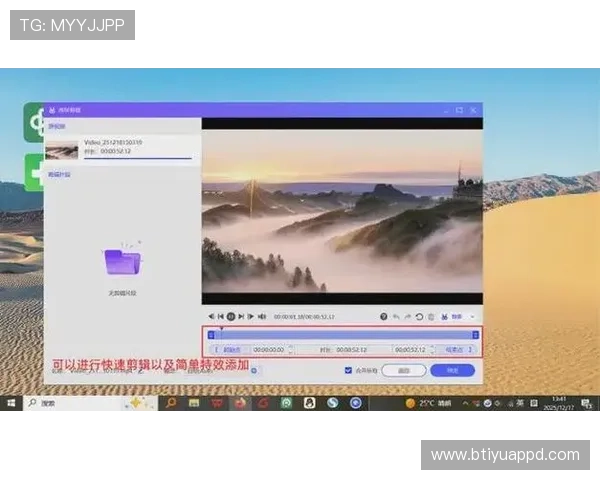Click the end time field showing 00:00:52.12
The height and width of the screenshot is (480, 600).
point(410,350)
